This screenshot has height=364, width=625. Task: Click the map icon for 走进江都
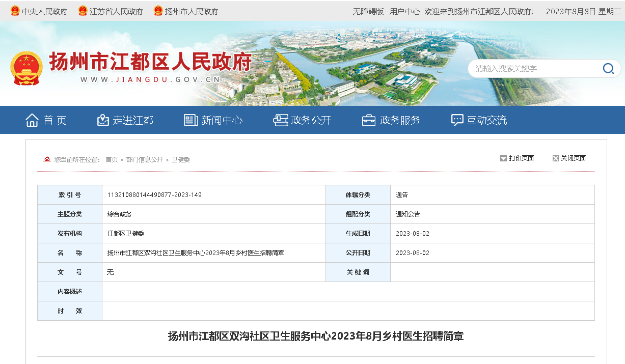coord(103,120)
